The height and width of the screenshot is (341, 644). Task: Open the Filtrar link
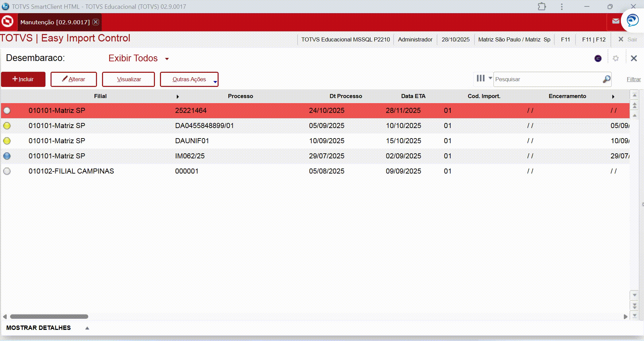[634, 79]
